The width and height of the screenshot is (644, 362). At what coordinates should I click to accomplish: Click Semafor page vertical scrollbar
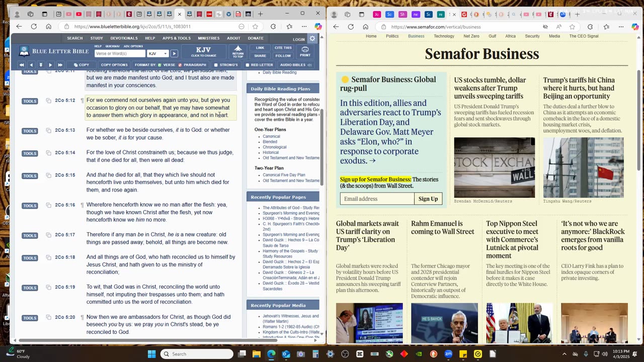click(639, 121)
